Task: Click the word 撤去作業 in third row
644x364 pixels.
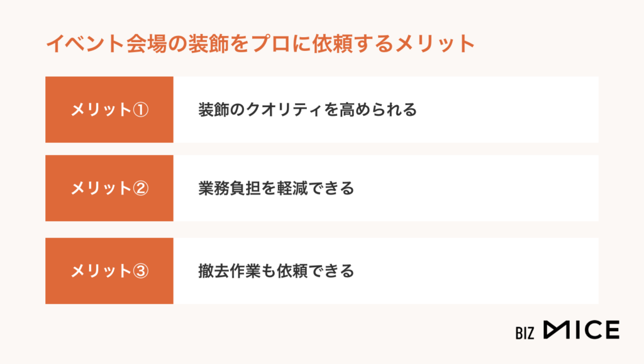Action: coord(229,271)
